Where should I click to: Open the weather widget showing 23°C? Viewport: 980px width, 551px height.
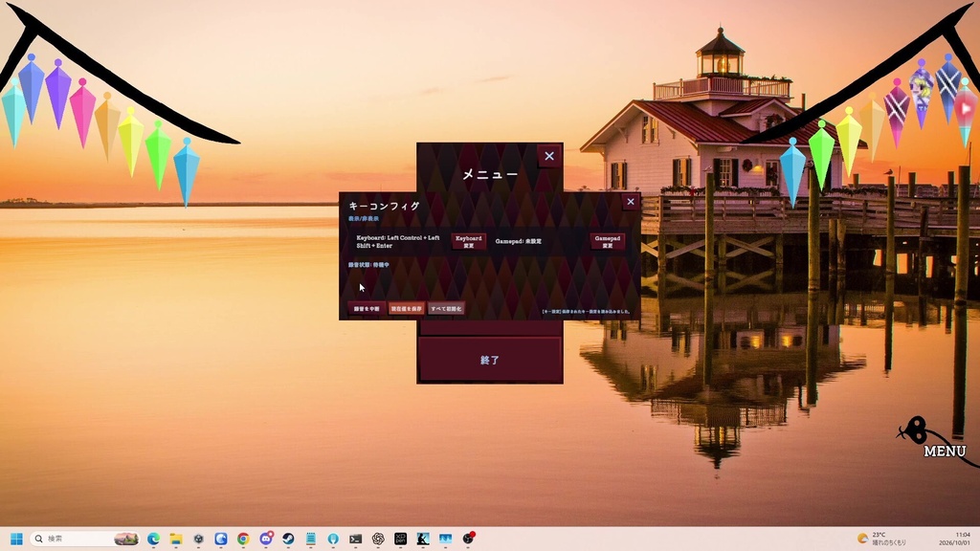(881, 539)
